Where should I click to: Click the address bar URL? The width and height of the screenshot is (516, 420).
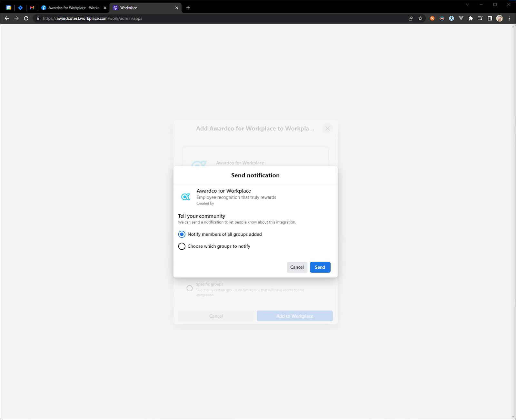point(92,18)
